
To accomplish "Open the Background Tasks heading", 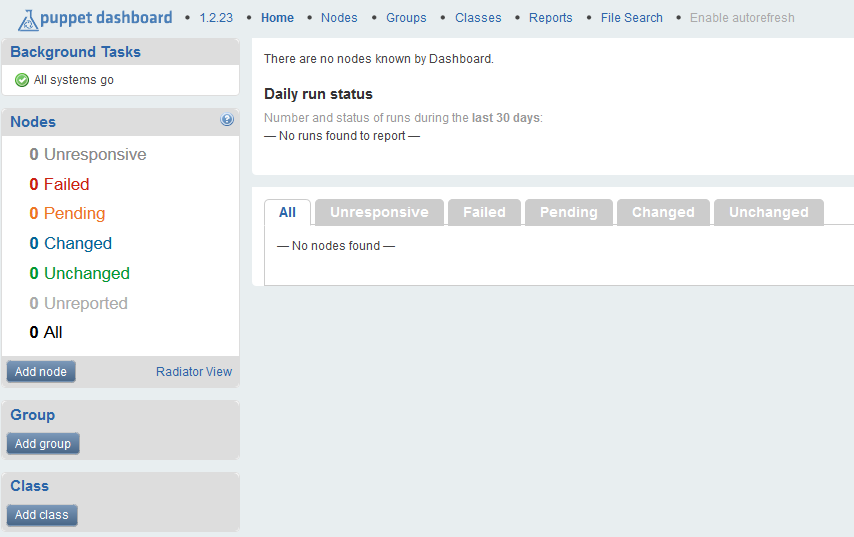I will pos(75,52).
